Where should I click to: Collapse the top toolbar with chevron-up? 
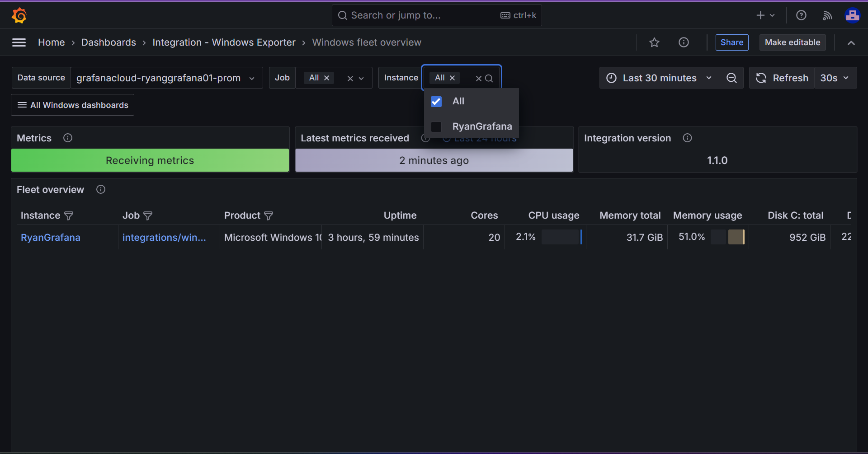click(851, 42)
